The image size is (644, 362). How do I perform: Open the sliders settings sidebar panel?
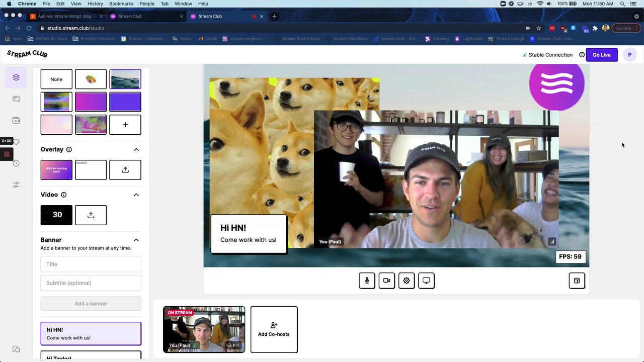[x=16, y=185]
